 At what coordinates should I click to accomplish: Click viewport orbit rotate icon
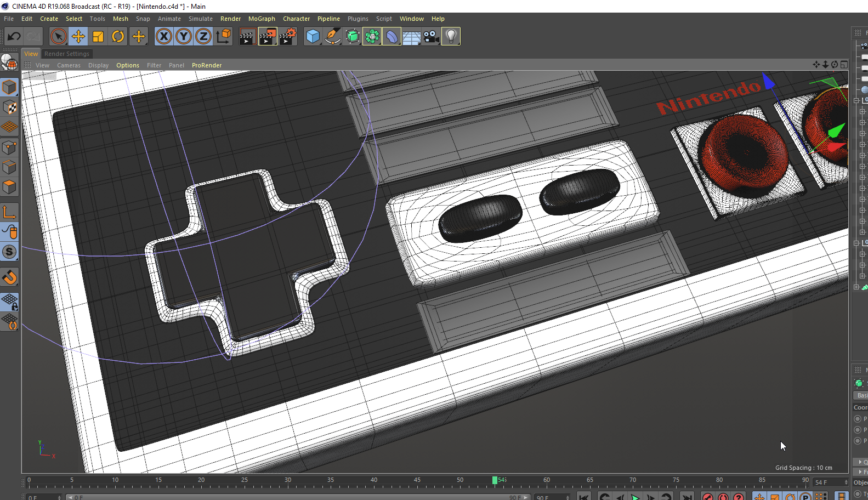(835, 65)
